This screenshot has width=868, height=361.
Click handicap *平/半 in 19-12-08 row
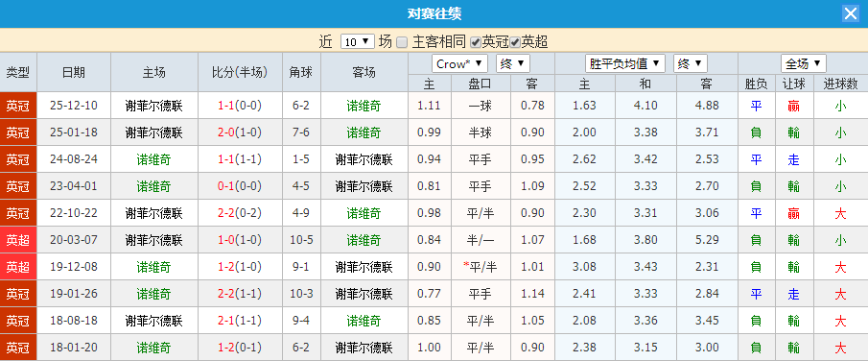tap(480, 267)
